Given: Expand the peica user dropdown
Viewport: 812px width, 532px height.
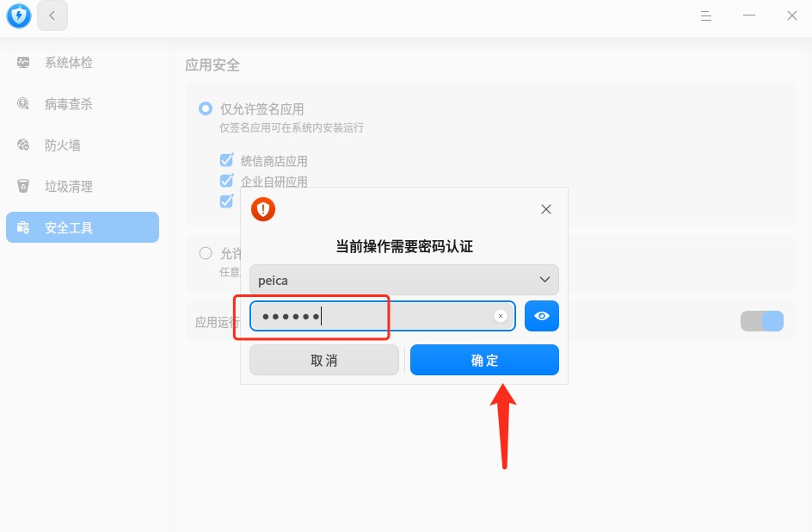Looking at the screenshot, I should click(404, 280).
